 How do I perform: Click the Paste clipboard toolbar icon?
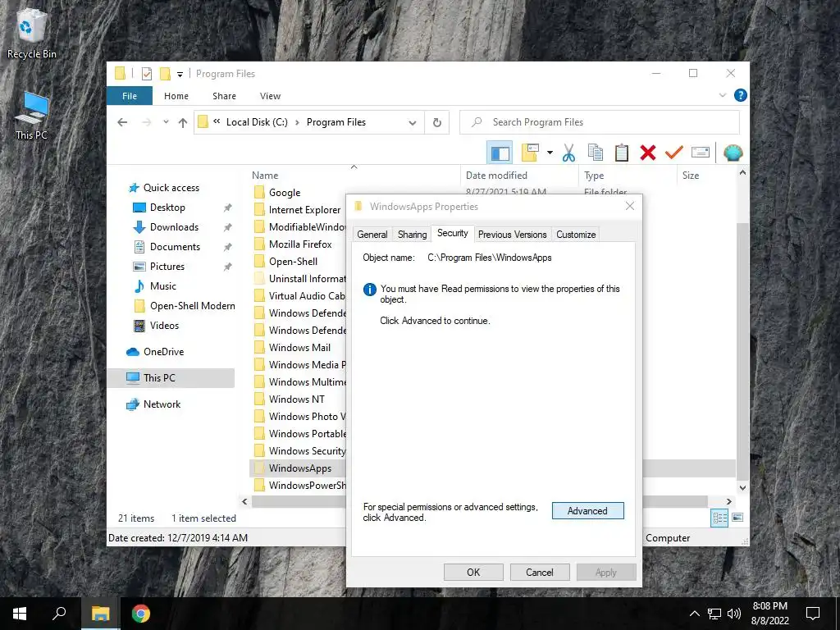click(622, 153)
